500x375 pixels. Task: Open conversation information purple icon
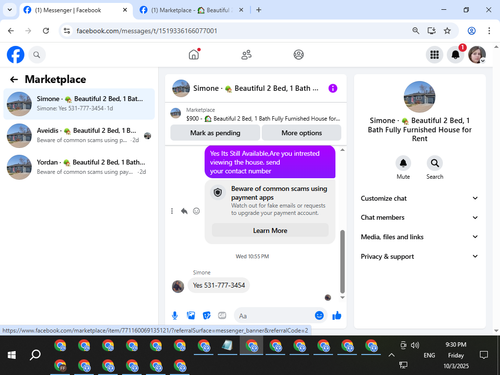point(333,88)
